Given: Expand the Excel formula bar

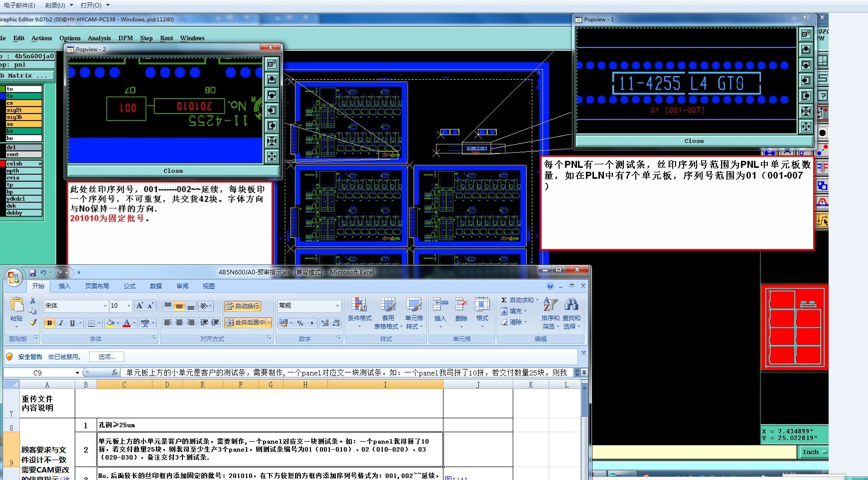Looking at the screenshot, I should [x=584, y=372].
